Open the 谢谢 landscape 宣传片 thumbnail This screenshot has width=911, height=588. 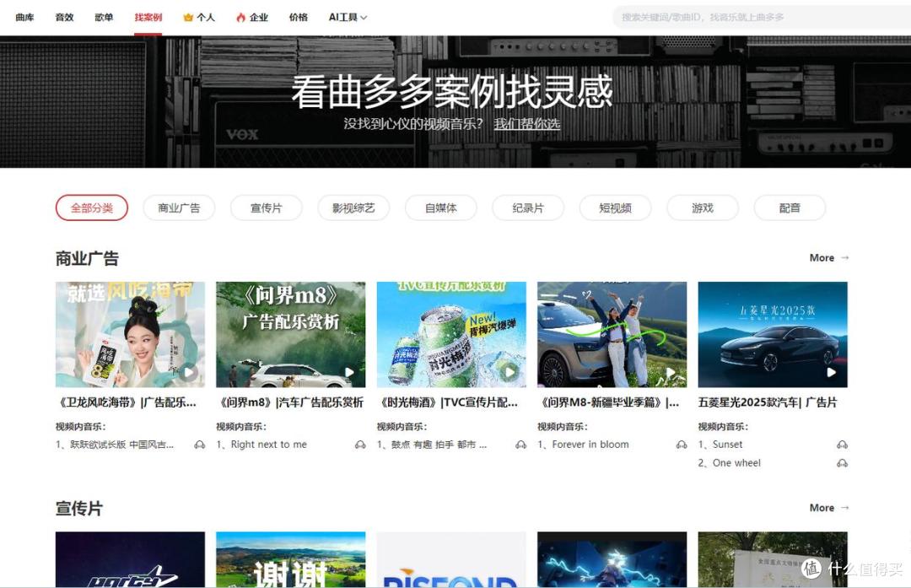[290, 559]
